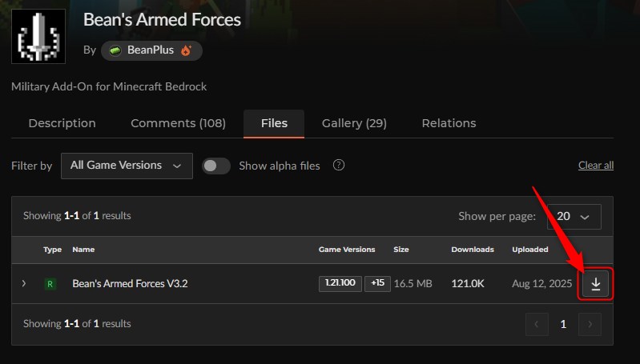Click the Aug 12, 2025 upload date
Image resolution: width=640 pixels, height=364 pixels.
coord(541,284)
